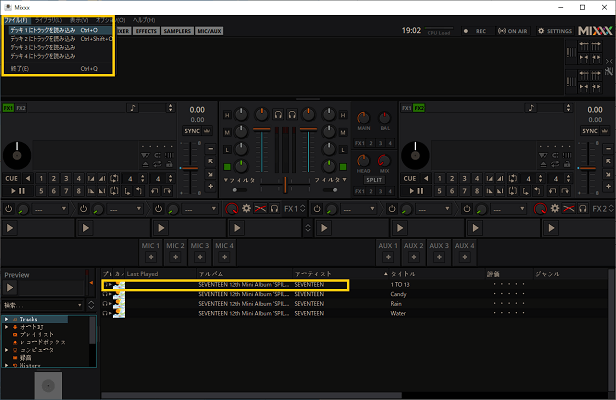This screenshot has width=616, height=400.
Task: Select 終了(E) to quit Mixxx
Action: 60,69
